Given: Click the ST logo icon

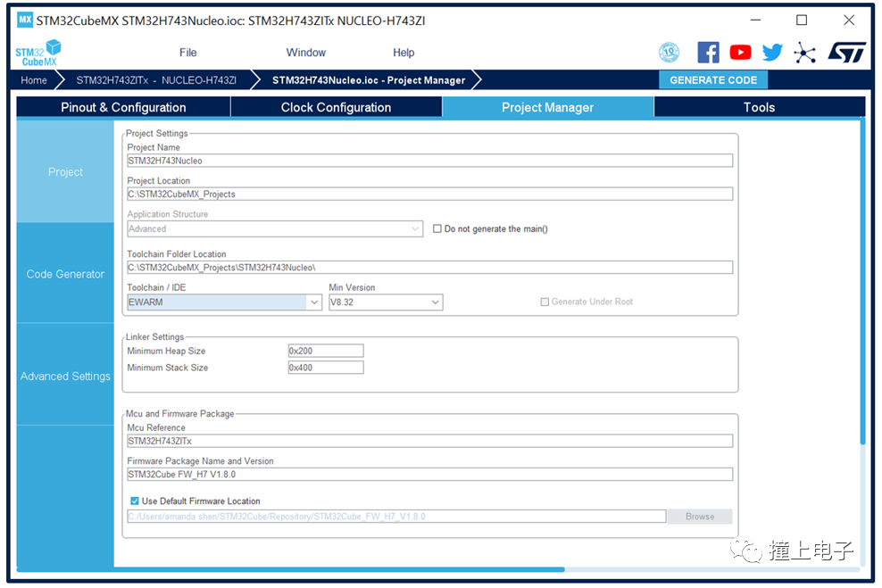Looking at the screenshot, I should [846, 53].
